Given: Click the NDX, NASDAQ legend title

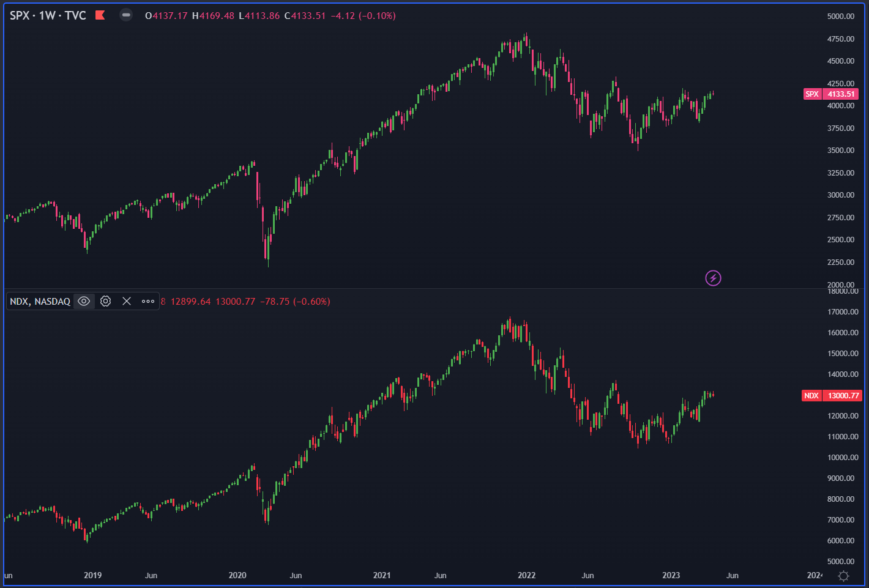Looking at the screenshot, I should (x=40, y=301).
